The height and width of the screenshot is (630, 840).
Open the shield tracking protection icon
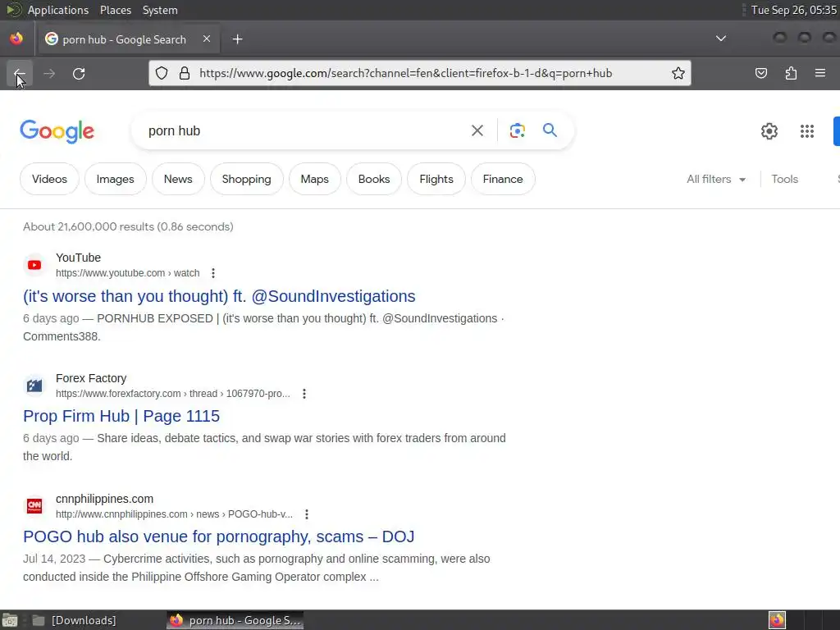(x=162, y=73)
